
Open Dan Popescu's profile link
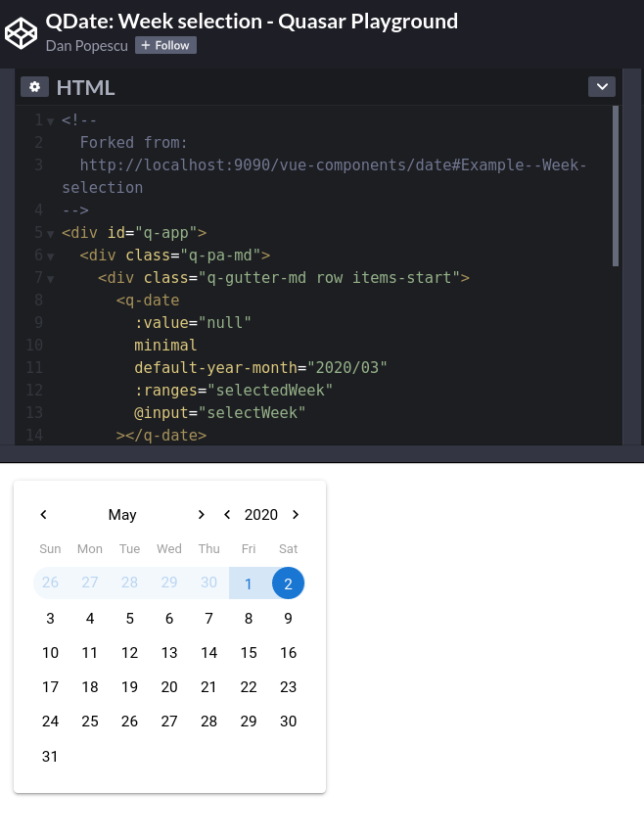coord(87,46)
